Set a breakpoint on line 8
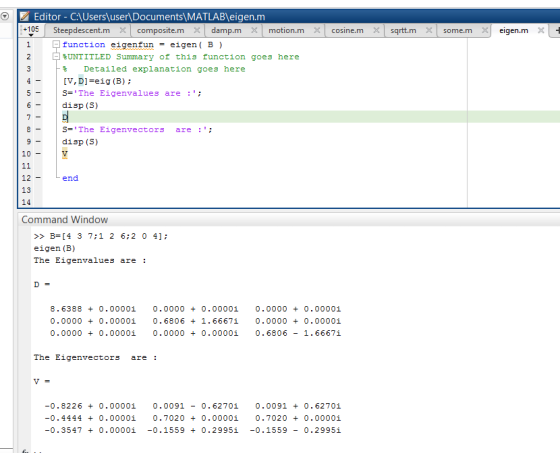The image size is (560, 453). [38, 129]
